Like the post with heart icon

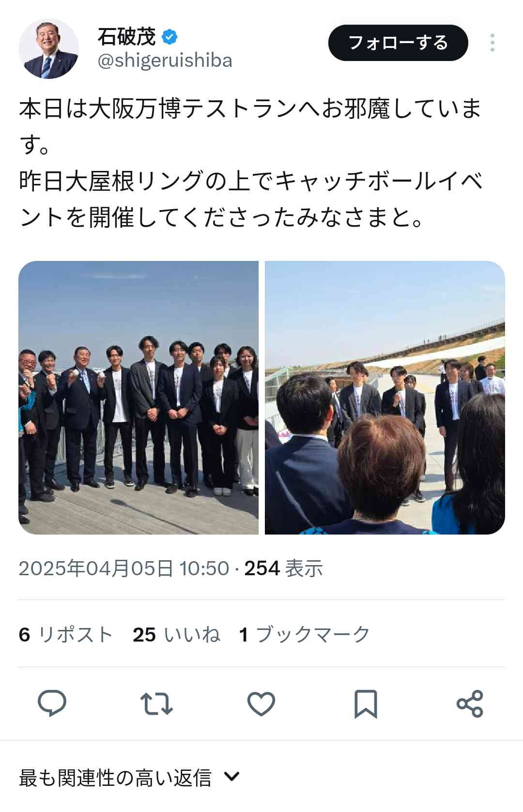tap(261, 704)
